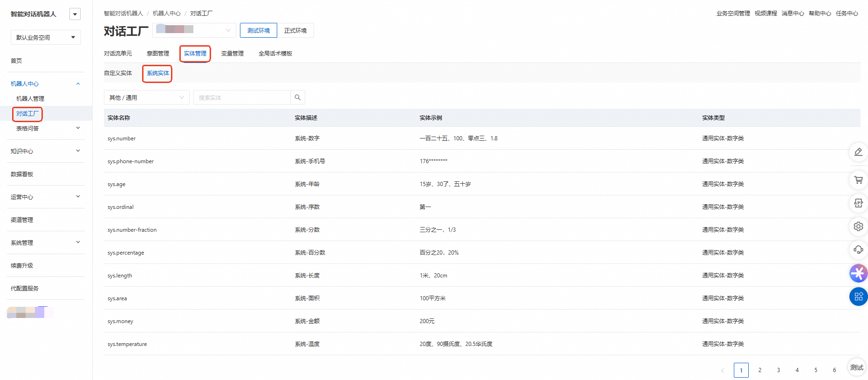Open the 全局话术模板 tab
Viewport: 868px width, 380px height.
click(275, 54)
